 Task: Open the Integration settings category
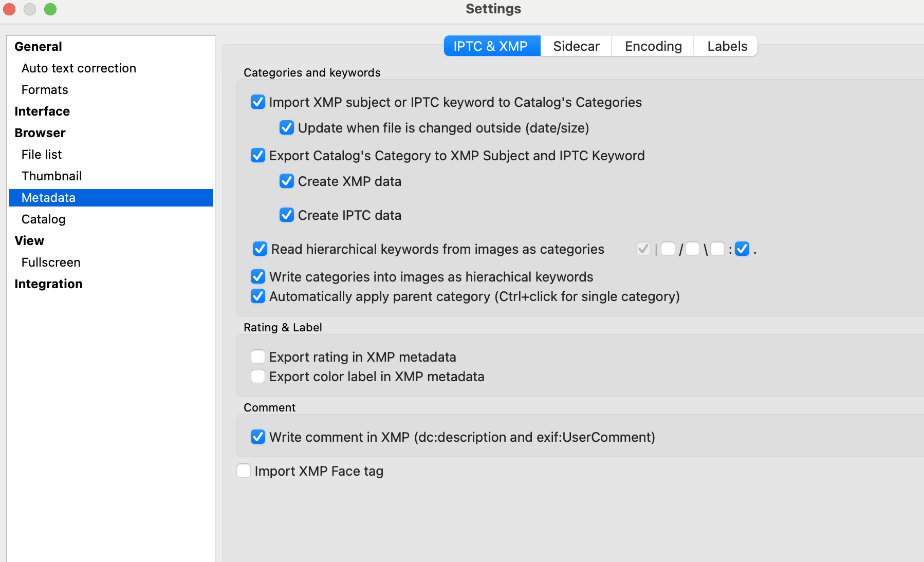48,284
